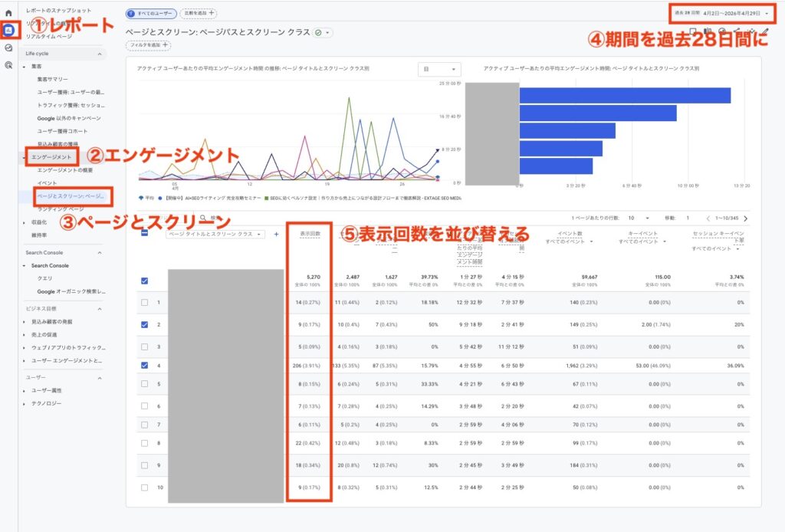Collapse the ユーザー section chevron
The image size is (785, 532).
click(100, 378)
